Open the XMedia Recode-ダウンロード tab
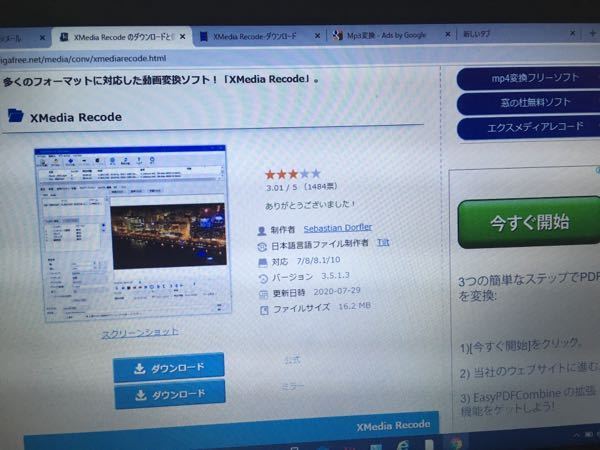The width and height of the screenshot is (600, 450). [x=254, y=36]
